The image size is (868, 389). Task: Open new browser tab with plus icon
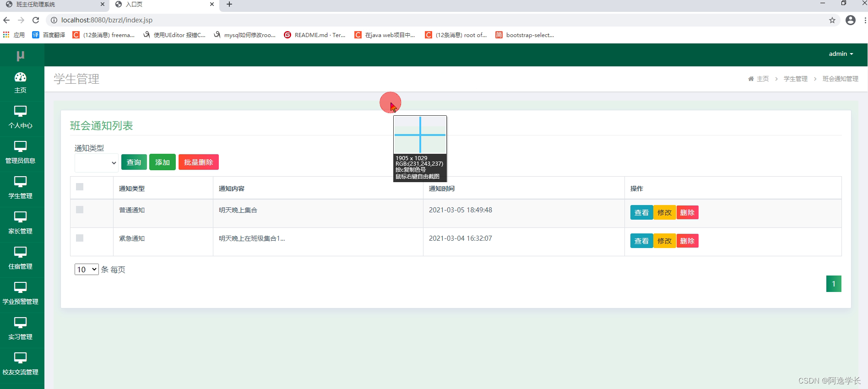coord(229,5)
